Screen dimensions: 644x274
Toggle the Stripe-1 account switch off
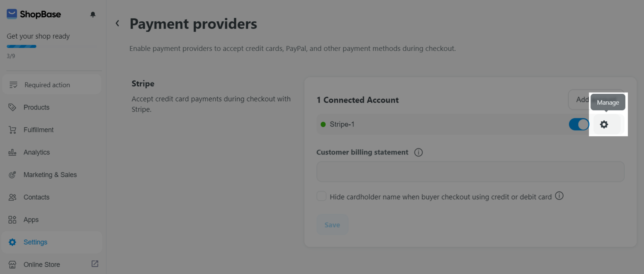tap(579, 124)
